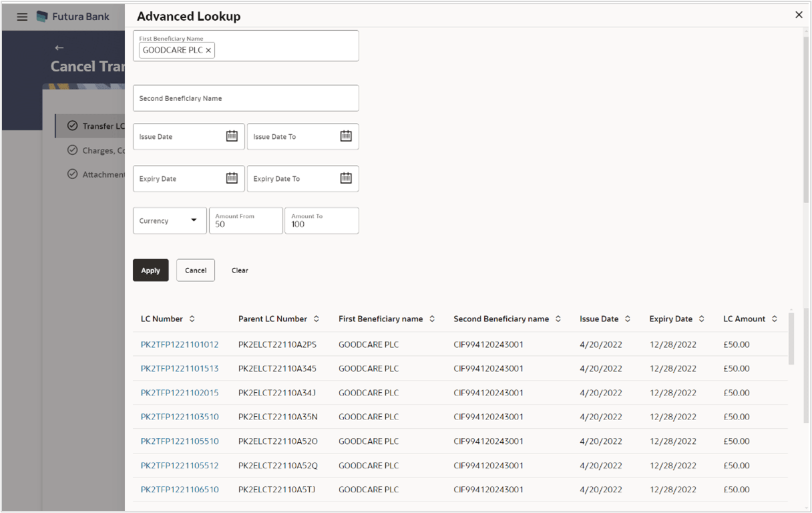Click inside the Amount From field
Viewport: 812px width, 513px height.
pos(246,224)
